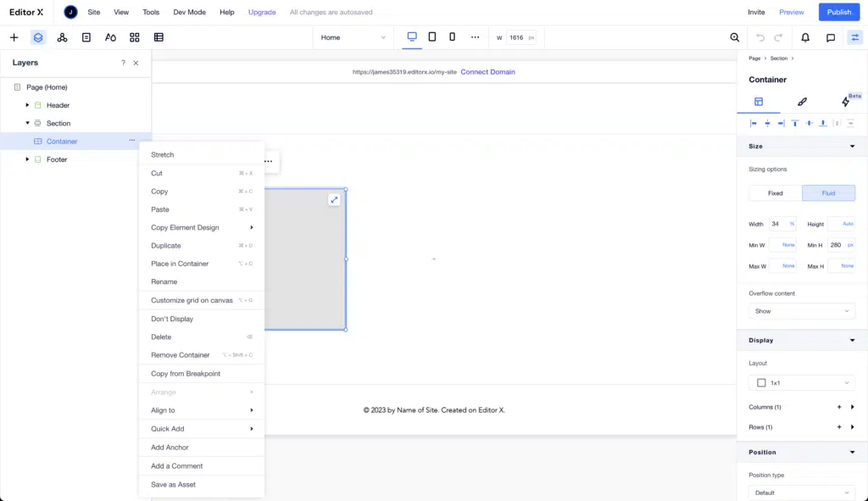
Task: Open the Masters icon in toolbar
Action: coord(62,37)
